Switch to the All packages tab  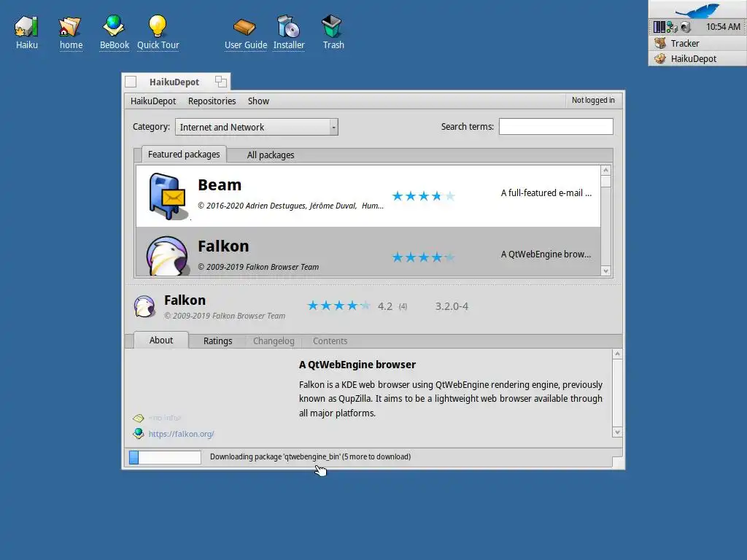coord(270,155)
